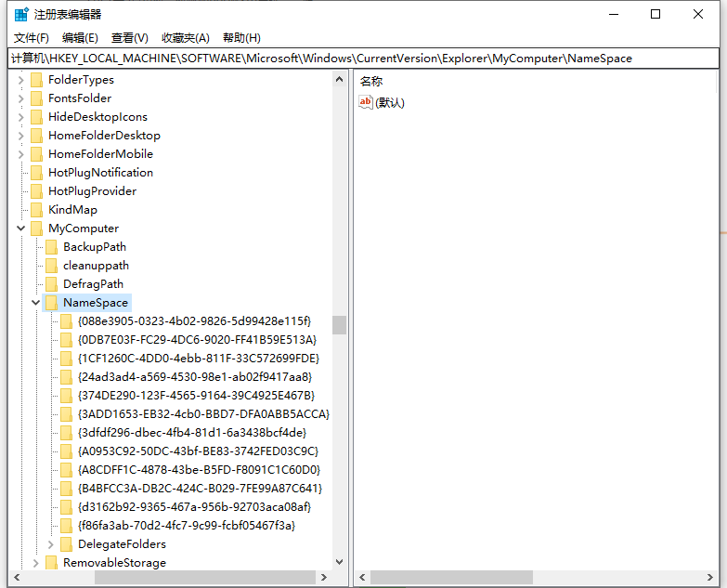Viewport: 727px width, 588px height.
Task: Expand the FolderTypes key
Action: 21,80
